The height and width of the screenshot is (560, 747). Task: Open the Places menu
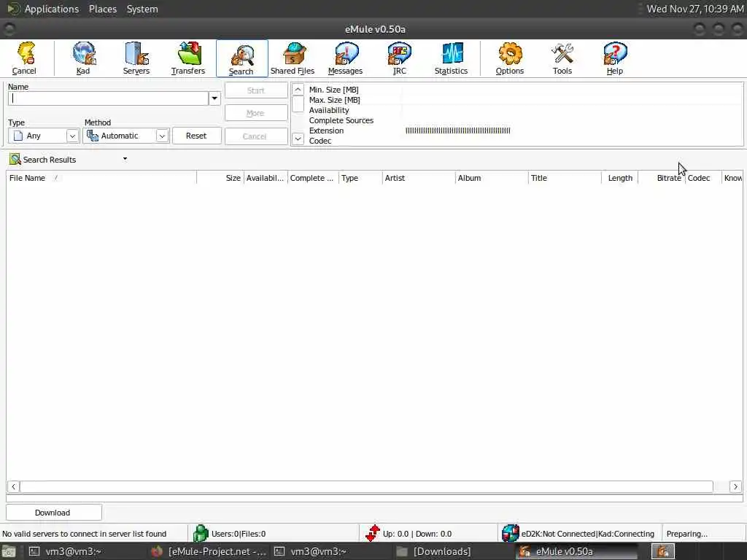click(102, 9)
